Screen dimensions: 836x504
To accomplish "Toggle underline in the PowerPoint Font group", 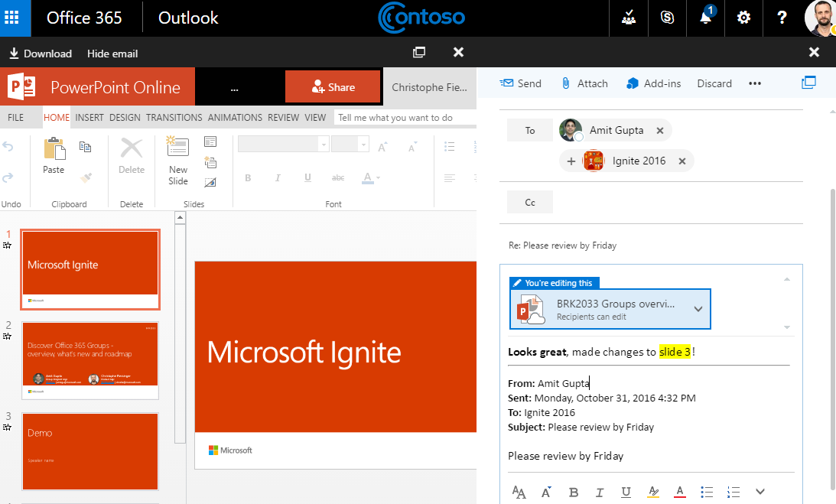I will click(x=307, y=177).
